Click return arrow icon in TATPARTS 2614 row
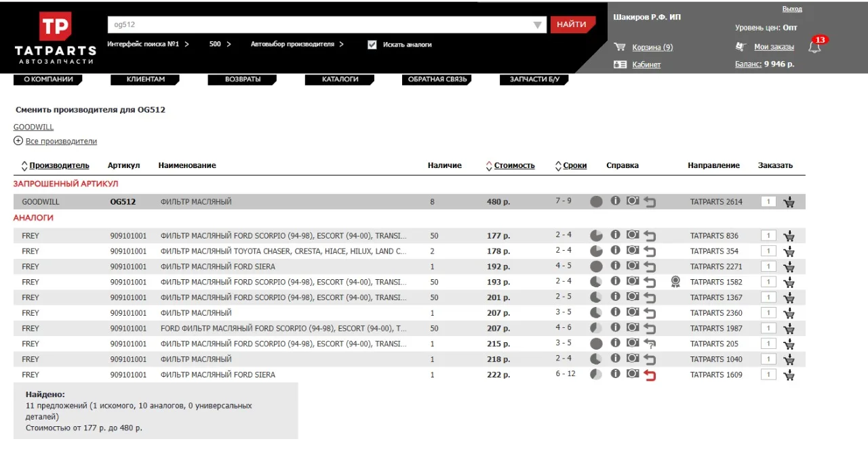868x454 pixels. point(650,202)
